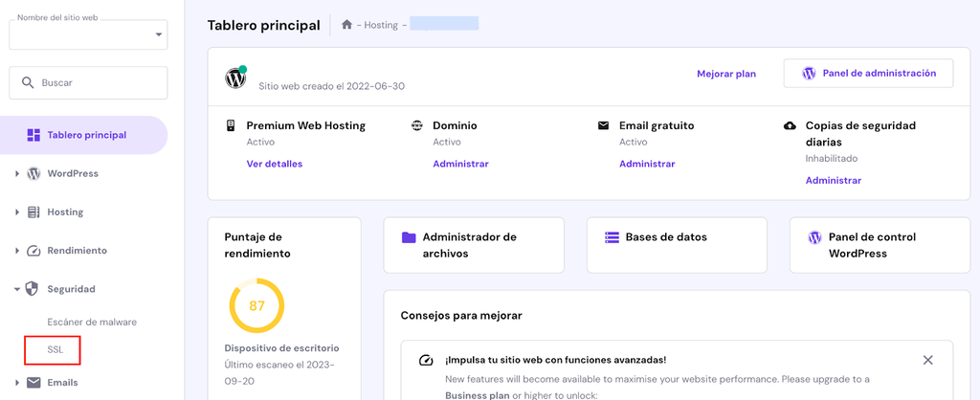Screen dimensions: 980x400
Task: Click the Dominio globe icon
Action: (x=417, y=125)
